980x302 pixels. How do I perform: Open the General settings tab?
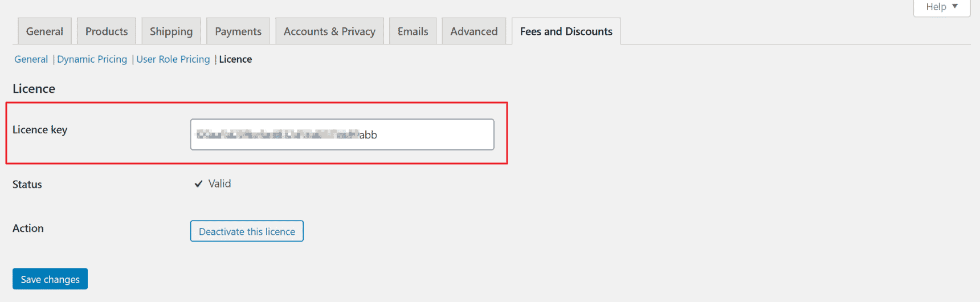pyautogui.click(x=44, y=31)
